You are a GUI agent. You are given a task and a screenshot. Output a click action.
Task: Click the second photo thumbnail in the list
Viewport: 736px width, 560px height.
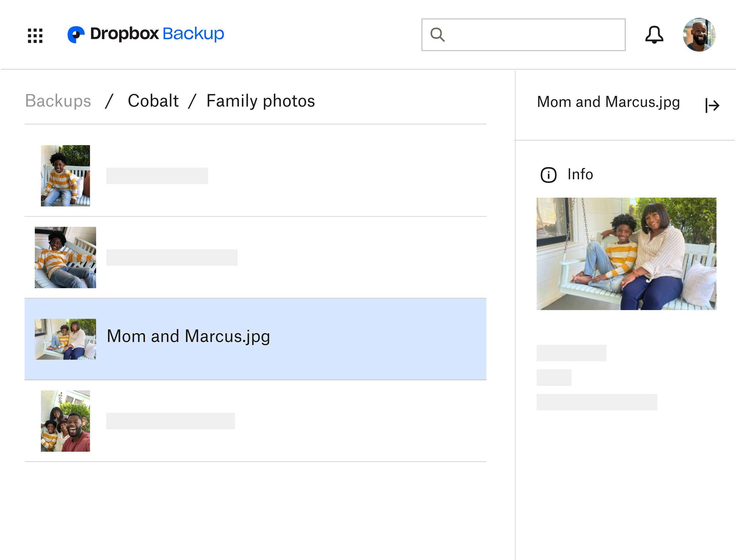pos(65,257)
